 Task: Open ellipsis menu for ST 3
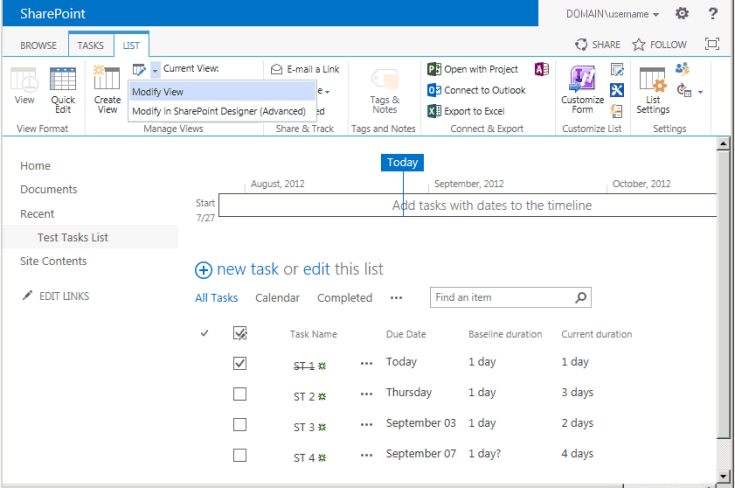click(367, 424)
